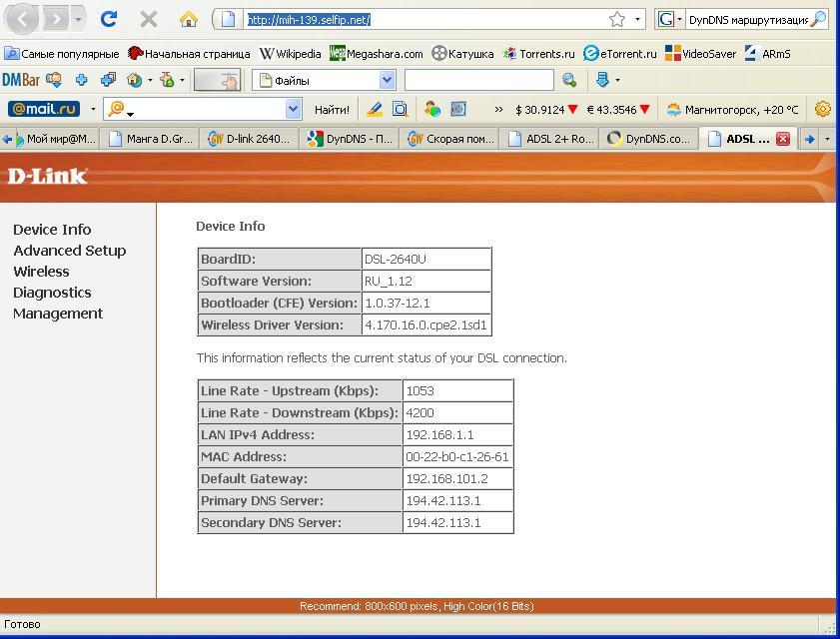Switch to the DynDNS - П... tab
Image resolution: width=840 pixels, height=639 pixels.
pyautogui.click(x=350, y=139)
